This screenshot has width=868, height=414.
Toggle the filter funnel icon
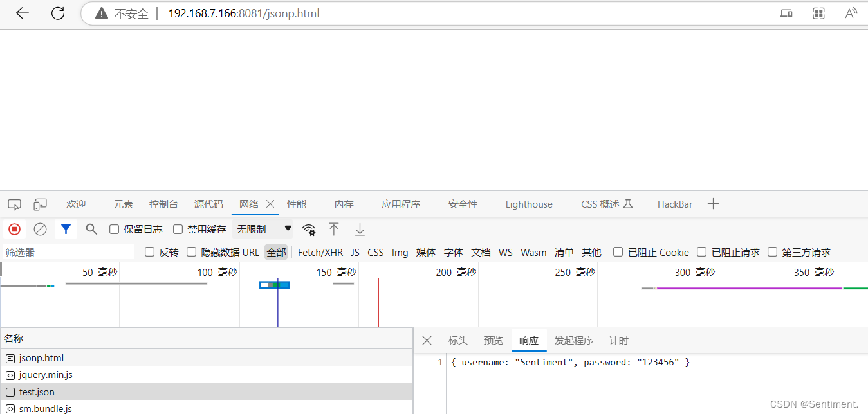[65, 229]
